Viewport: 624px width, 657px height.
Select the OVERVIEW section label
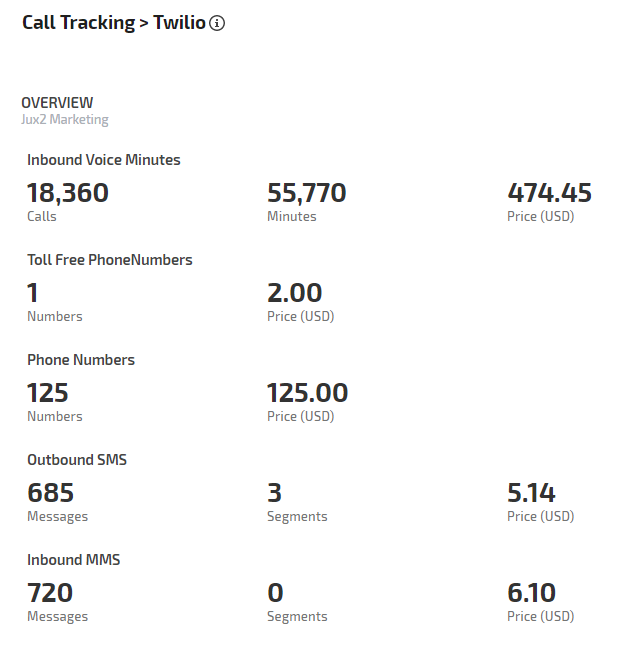57,102
